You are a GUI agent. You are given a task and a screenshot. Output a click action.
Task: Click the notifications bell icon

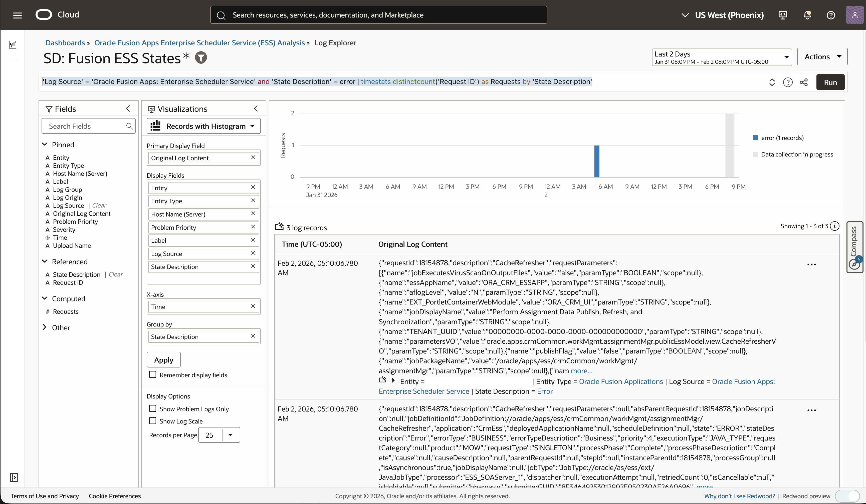pyautogui.click(x=807, y=15)
